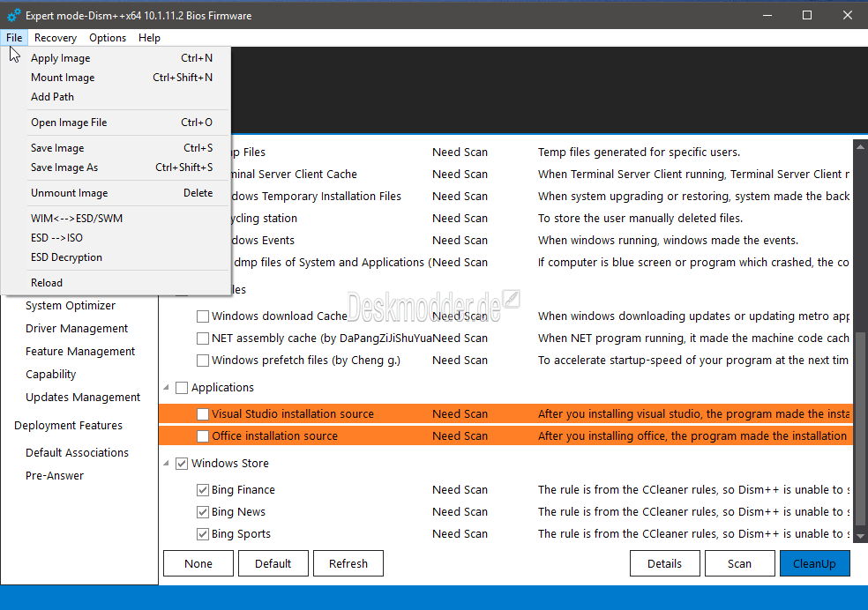The image size is (868, 610).
Task: Check the Applications group checkbox
Action: click(182, 388)
